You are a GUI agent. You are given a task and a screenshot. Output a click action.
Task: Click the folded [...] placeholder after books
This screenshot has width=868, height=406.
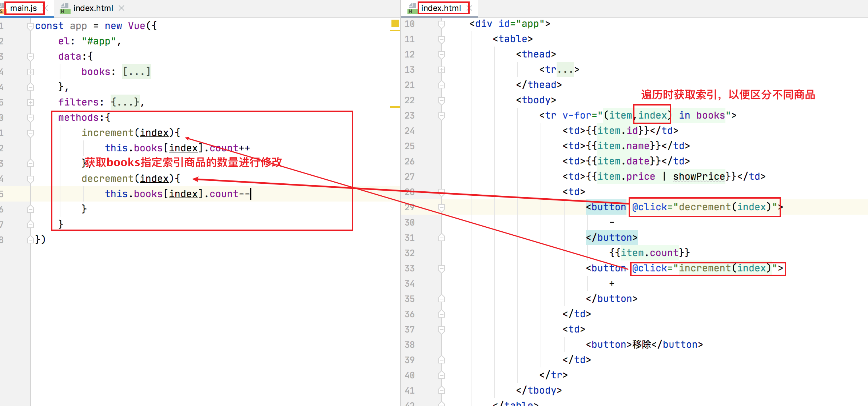click(x=136, y=72)
